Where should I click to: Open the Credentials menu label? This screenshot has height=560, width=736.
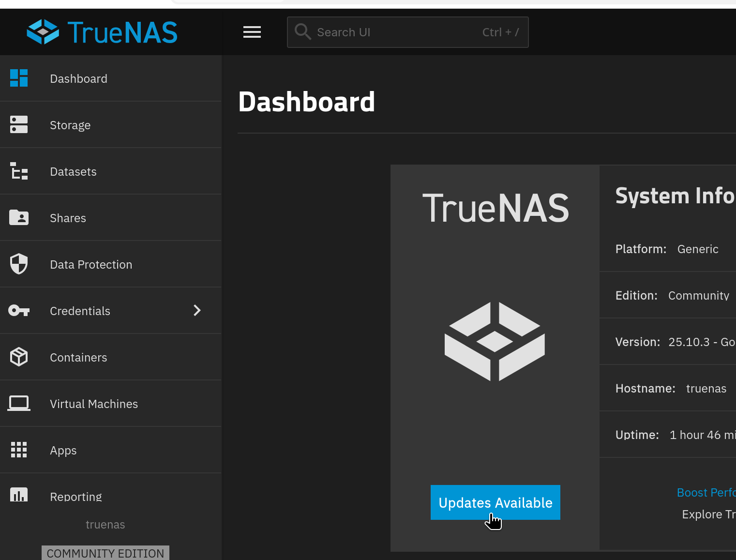[80, 311]
